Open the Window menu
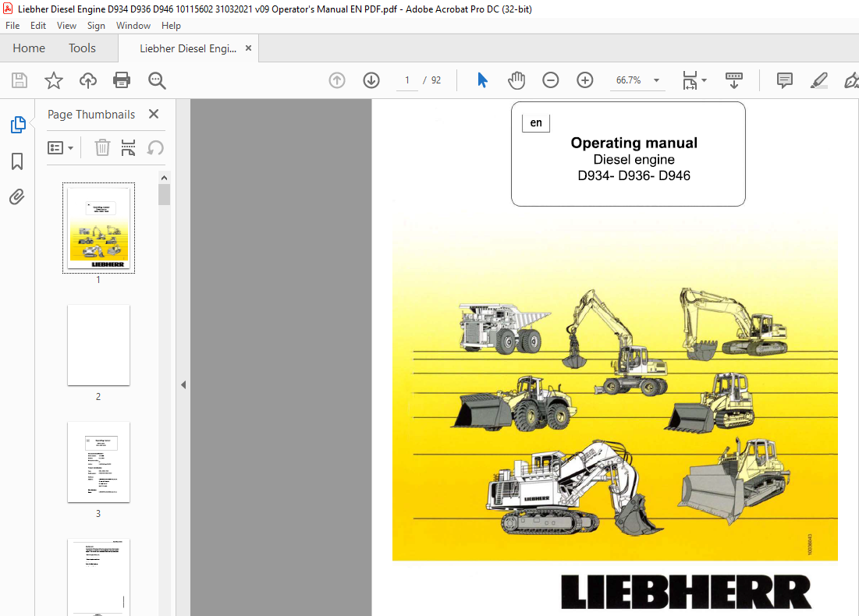859x616 pixels. coord(133,26)
